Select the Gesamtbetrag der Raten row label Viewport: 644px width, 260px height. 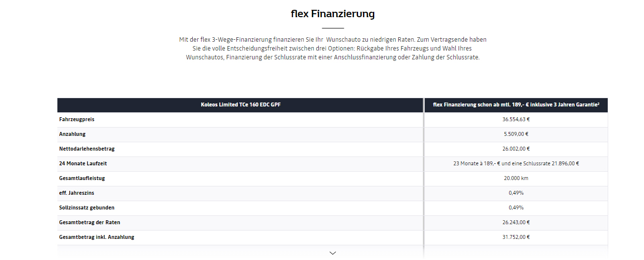90,222
